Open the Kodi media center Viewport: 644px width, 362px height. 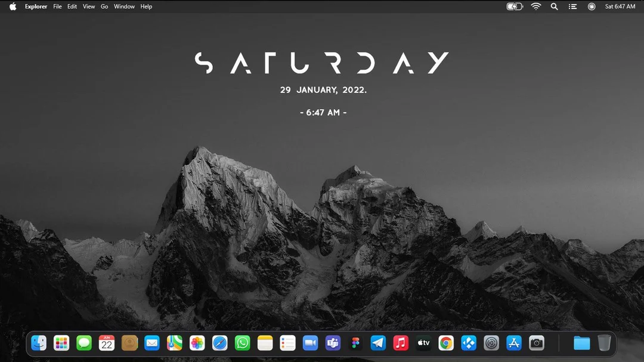pyautogui.click(x=468, y=343)
